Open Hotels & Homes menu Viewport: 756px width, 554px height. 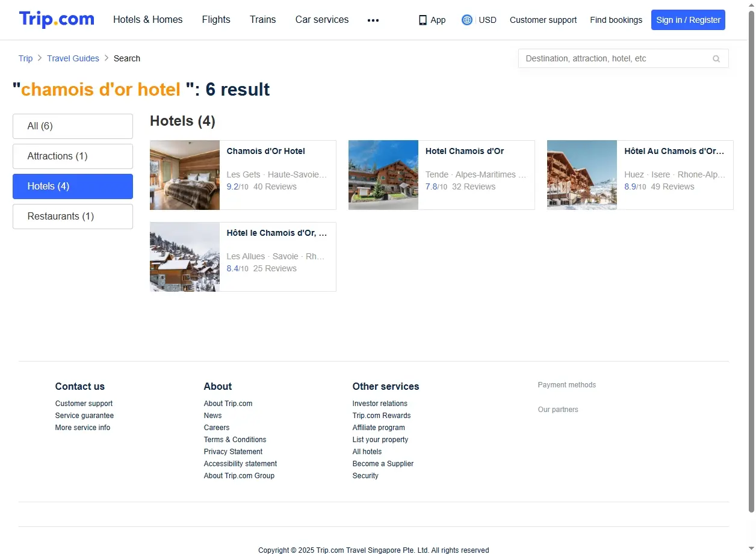coord(147,20)
